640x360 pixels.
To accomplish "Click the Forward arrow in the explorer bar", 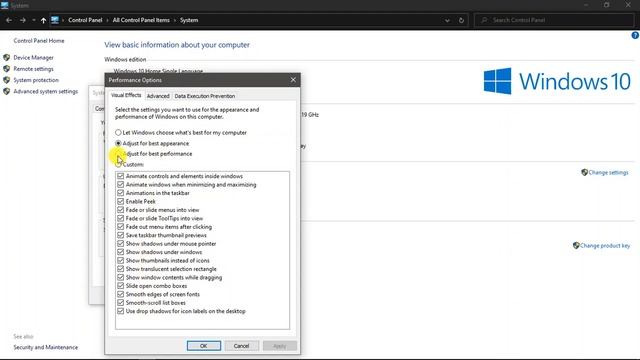I will tap(22, 20).
